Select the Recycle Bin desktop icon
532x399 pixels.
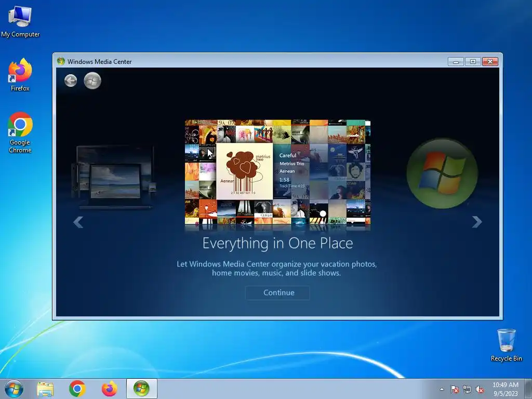pos(506,345)
